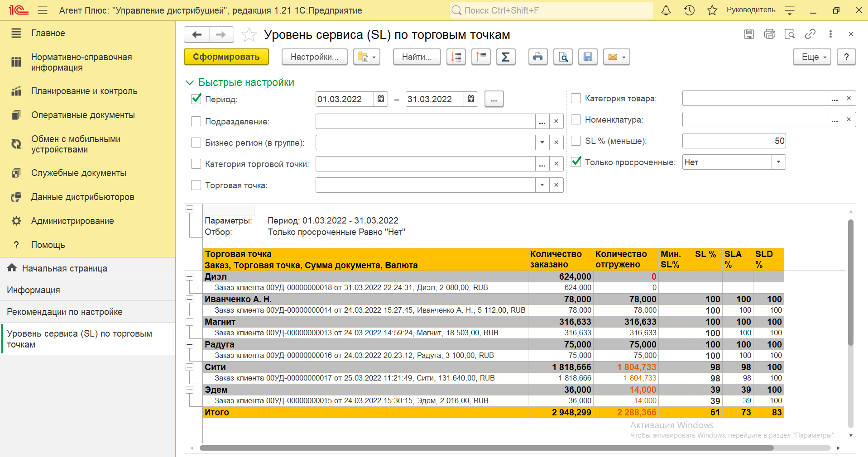
Task: Enable the Подразделение checkbox
Action: (x=196, y=121)
